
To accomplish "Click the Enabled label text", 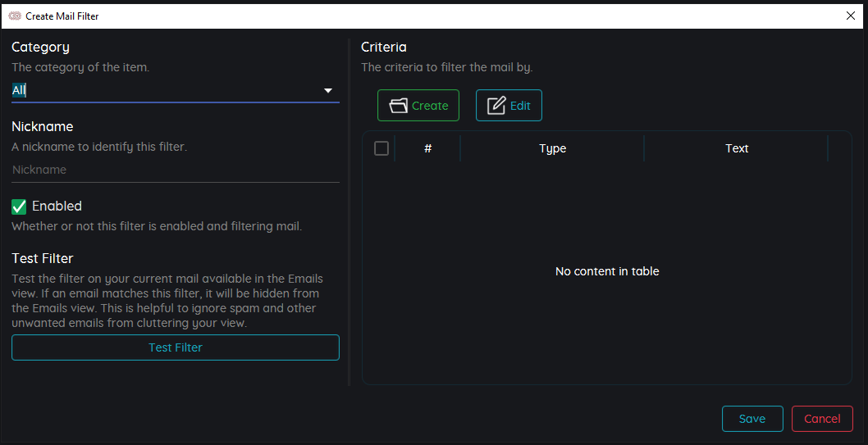I will point(57,207).
